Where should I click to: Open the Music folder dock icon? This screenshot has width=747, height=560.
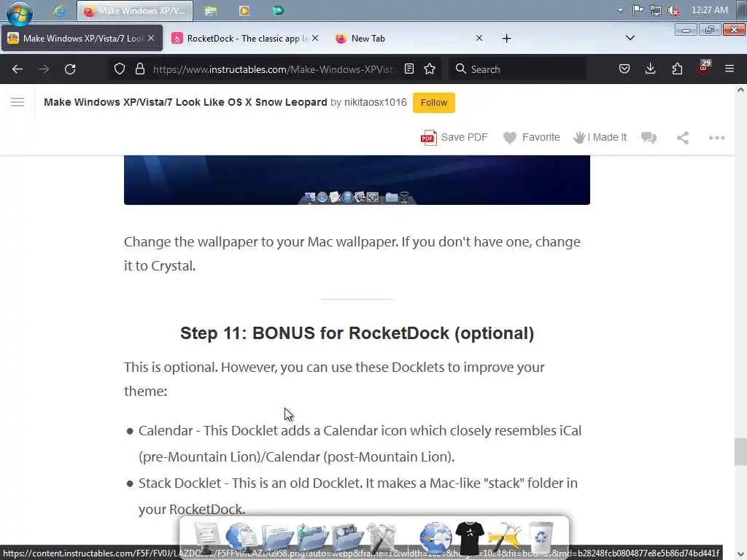[x=312, y=538]
